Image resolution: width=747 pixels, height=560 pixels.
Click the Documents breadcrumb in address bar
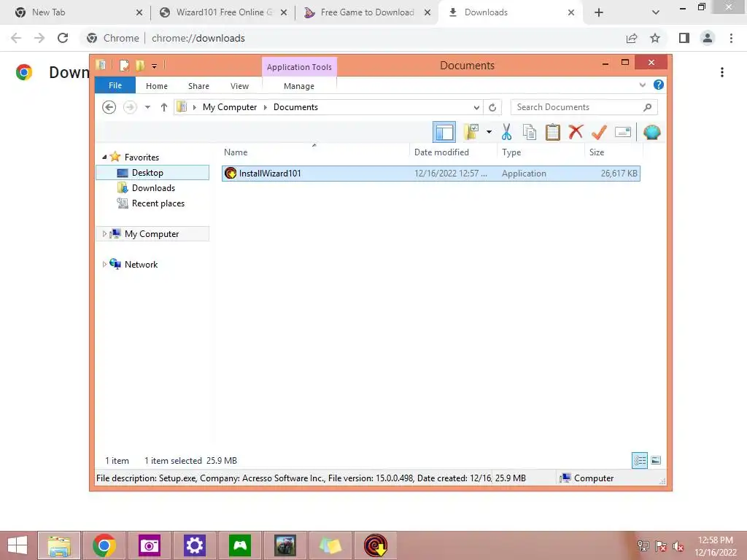[295, 107]
